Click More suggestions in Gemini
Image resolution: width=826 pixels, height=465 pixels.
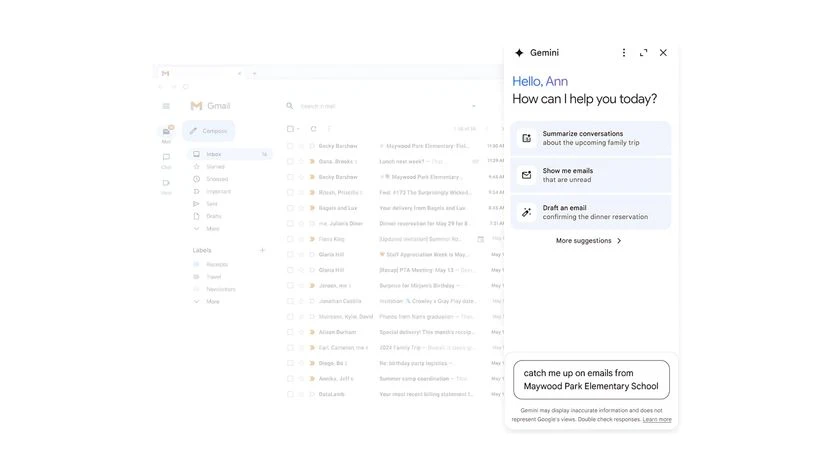click(x=589, y=241)
